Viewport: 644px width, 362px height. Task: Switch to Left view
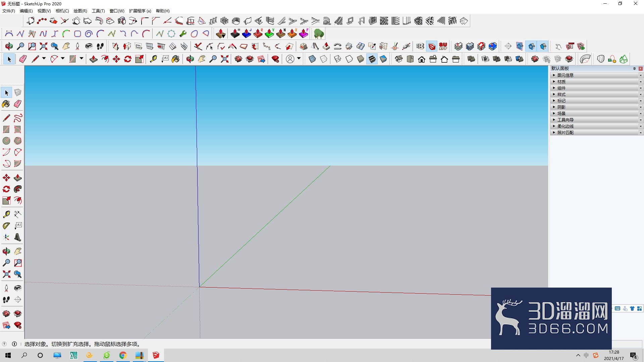(456, 59)
